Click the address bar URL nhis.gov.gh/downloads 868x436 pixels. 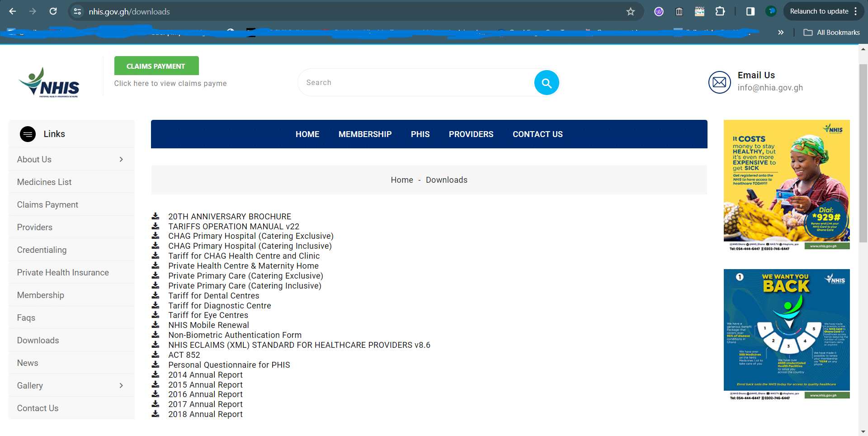coord(129,11)
